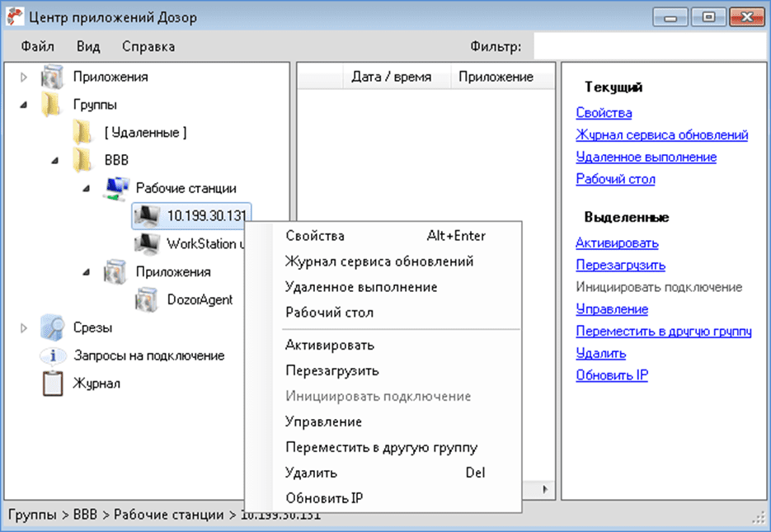Open the Справка menu
The image size is (771, 532).
pyautogui.click(x=148, y=46)
